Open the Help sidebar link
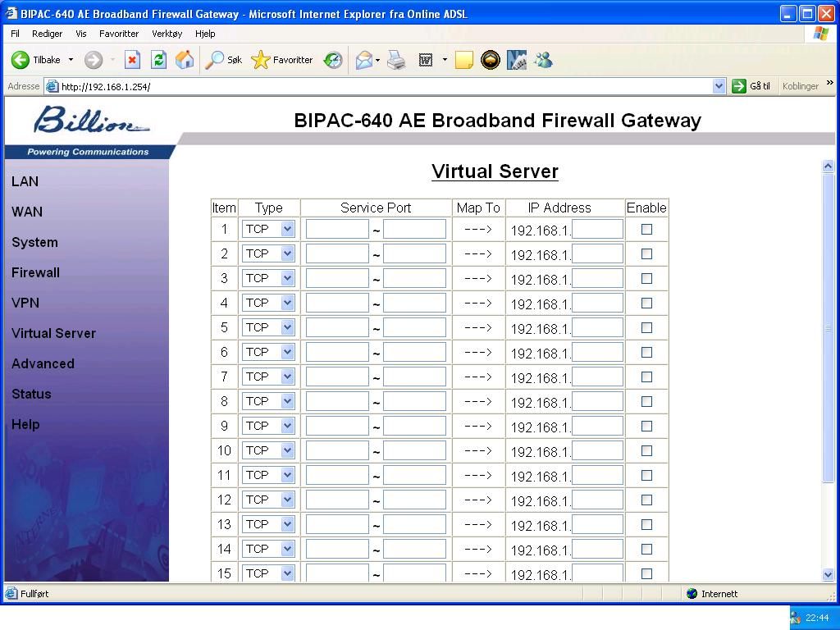 (25, 425)
